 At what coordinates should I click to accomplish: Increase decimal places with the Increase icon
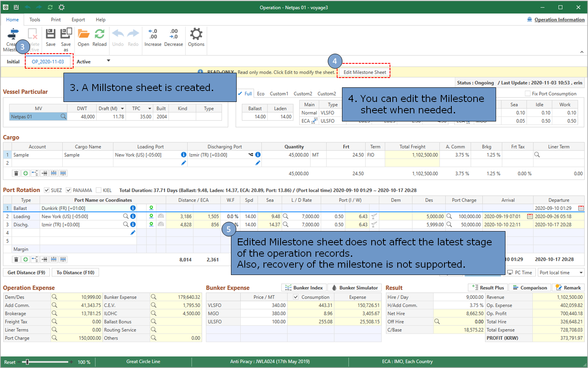(153, 37)
